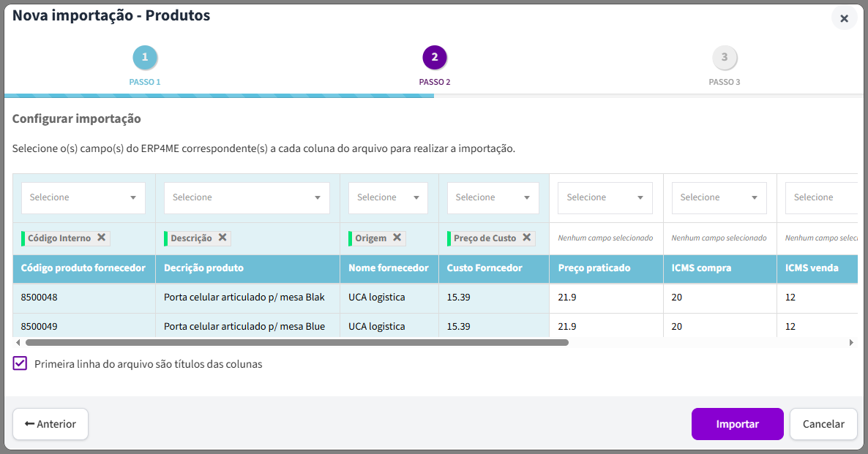The width and height of the screenshot is (868, 454).
Task: Toggle first line are column titles checkbox
Action: click(x=20, y=363)
